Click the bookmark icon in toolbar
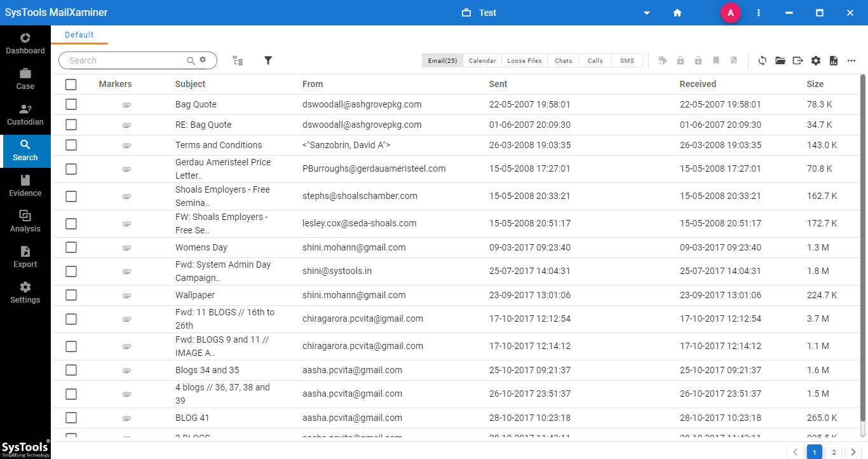Viewport: 868px width, 459px height. (716, 60)
